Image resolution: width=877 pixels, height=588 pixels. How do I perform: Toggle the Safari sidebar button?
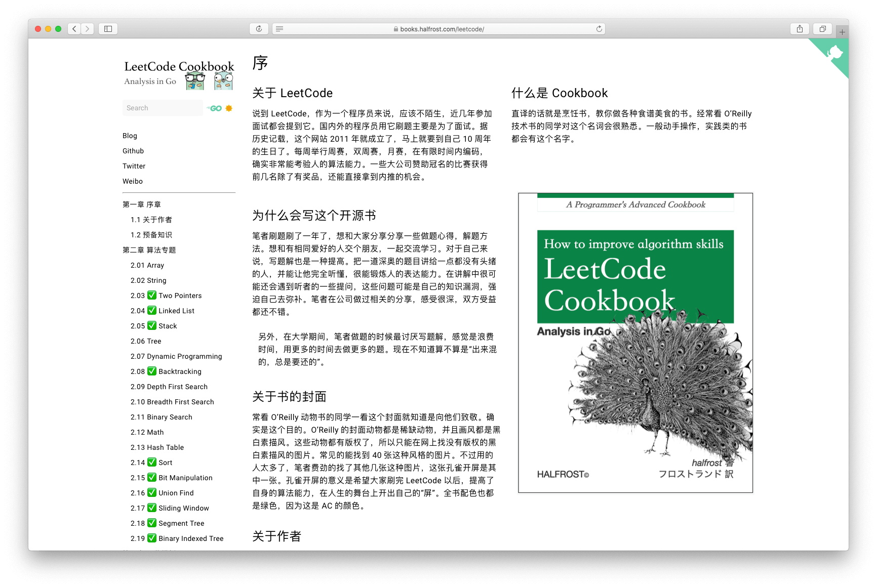(x=108, y=29)
